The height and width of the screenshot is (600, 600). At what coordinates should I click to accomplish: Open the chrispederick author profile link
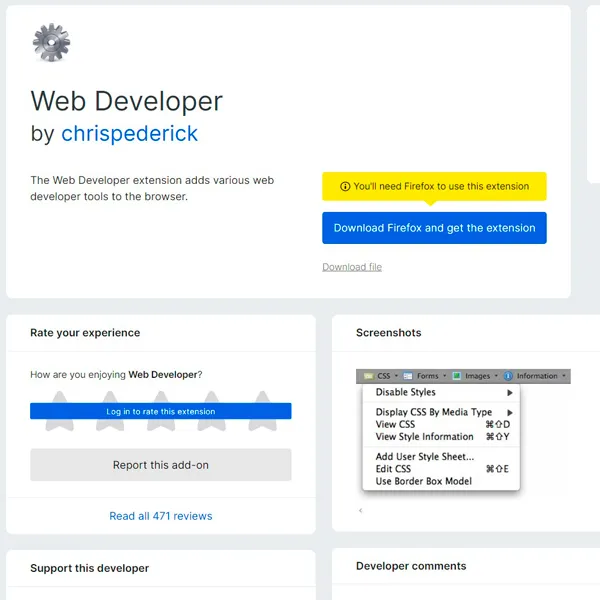click(129, 133)
